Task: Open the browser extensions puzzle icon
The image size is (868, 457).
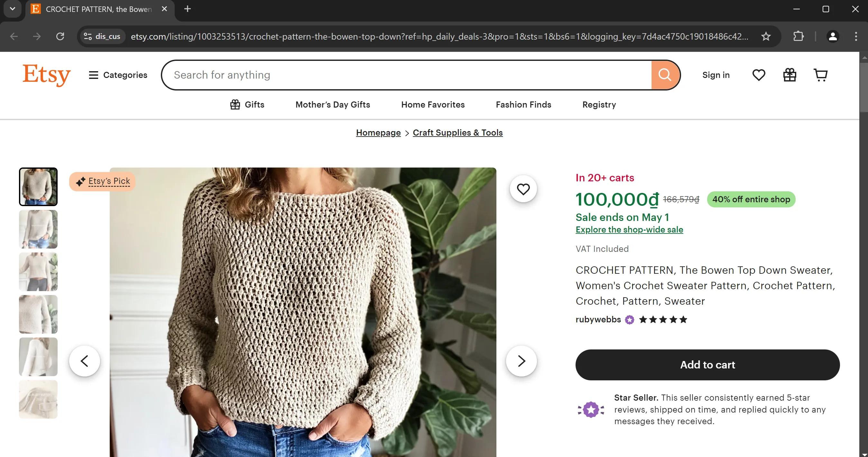Action: point(798,36)
